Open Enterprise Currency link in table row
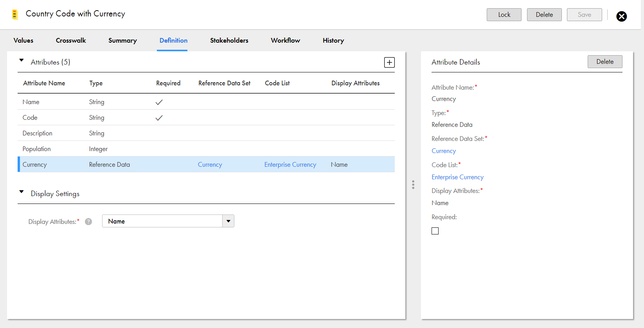 (290, 164)
